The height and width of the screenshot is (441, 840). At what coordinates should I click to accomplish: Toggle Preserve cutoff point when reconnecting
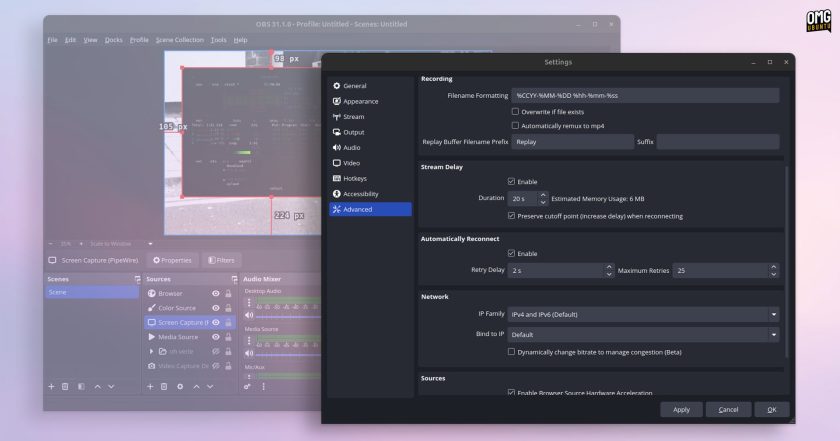[511, 216]
